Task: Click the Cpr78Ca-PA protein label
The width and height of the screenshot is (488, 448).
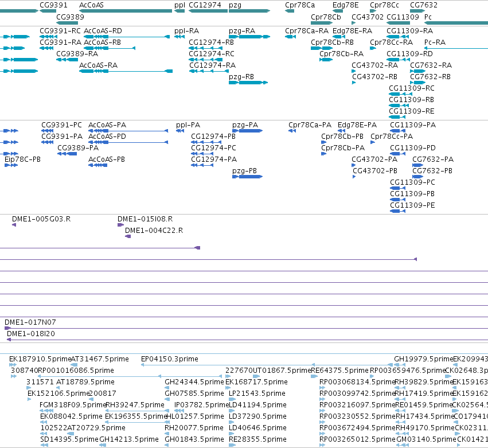Action: tap(310, 125)
